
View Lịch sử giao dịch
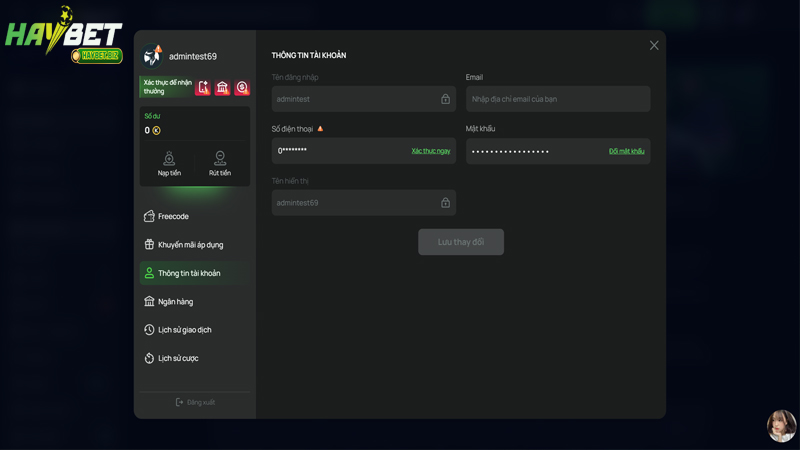pos(184,330)
